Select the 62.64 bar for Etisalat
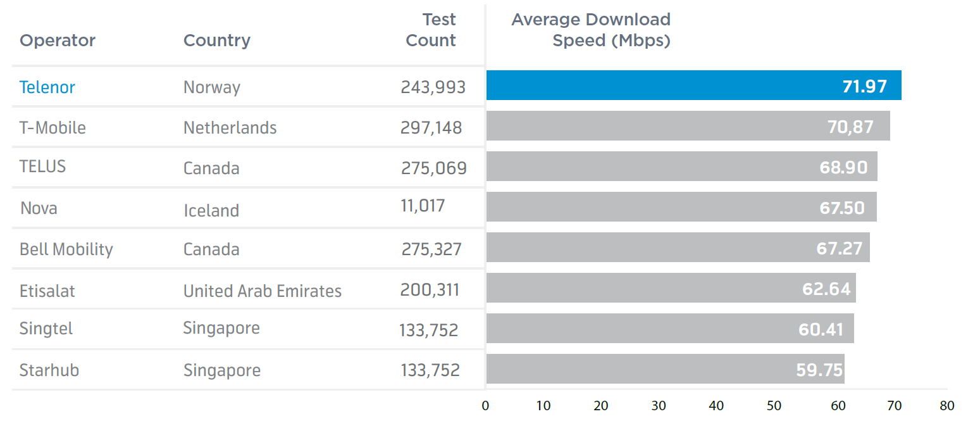The image size is (980, 421). click(671, 288)
